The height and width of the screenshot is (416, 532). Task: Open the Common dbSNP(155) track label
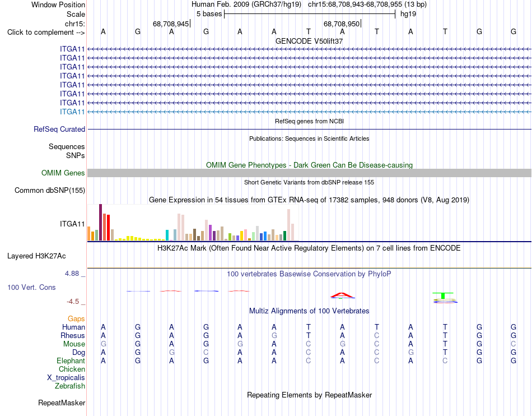pyautogui.click(x=50, y=190)
